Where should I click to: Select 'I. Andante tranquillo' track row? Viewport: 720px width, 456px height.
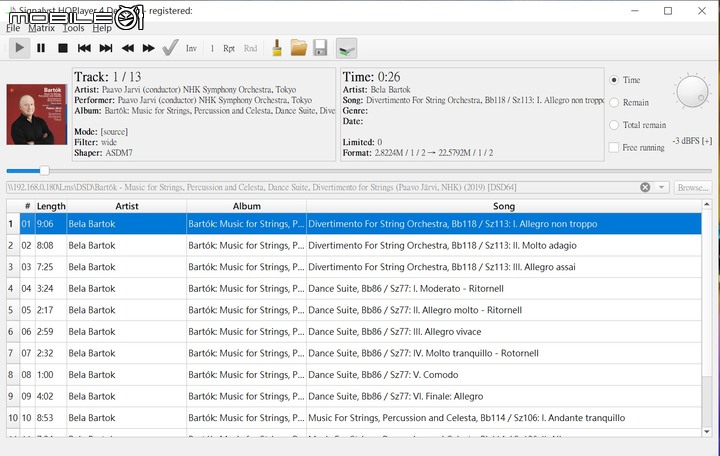[x=354, y=418]
